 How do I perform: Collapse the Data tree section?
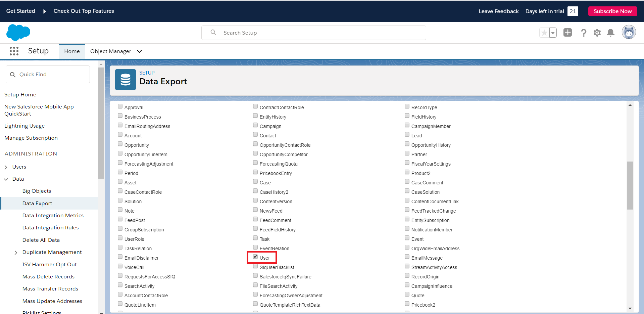click(x=6, y=179)
